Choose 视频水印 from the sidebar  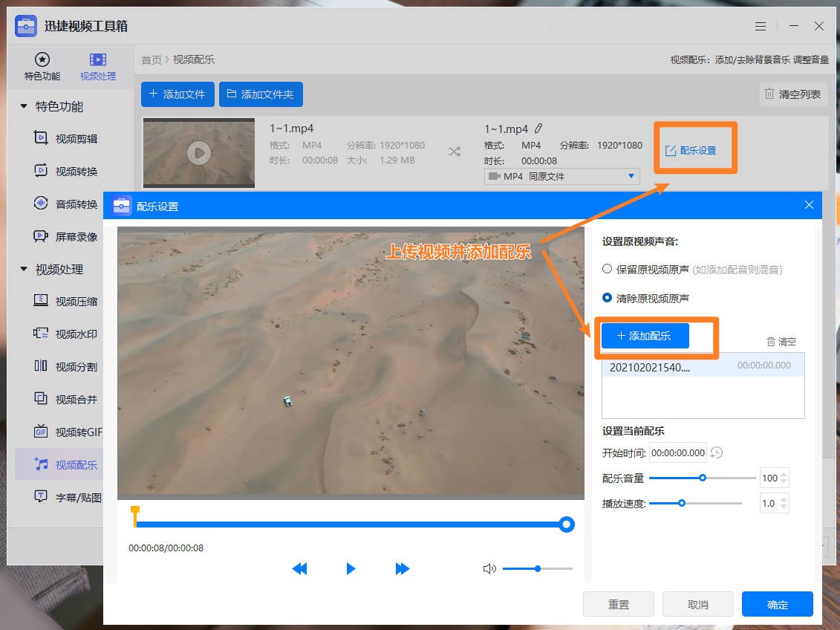[x=76, y=334]
